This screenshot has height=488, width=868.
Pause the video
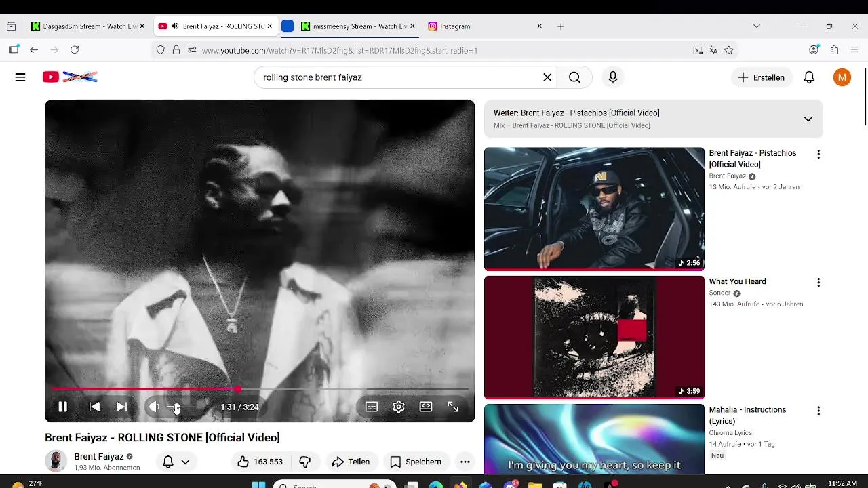pyautogui.click(x=62, y=407)
